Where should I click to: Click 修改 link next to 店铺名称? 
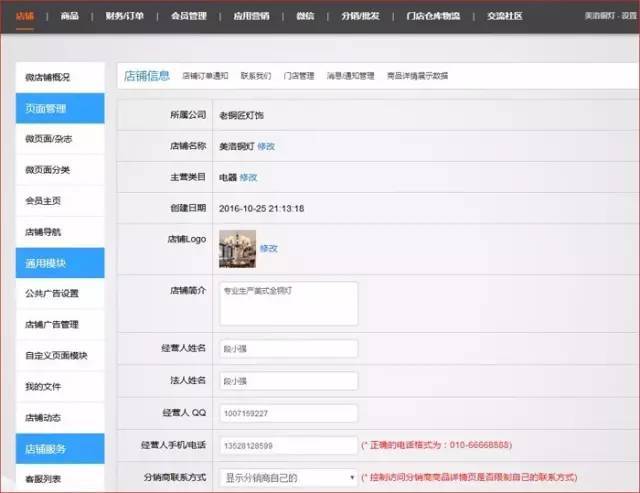click(266, 146)
